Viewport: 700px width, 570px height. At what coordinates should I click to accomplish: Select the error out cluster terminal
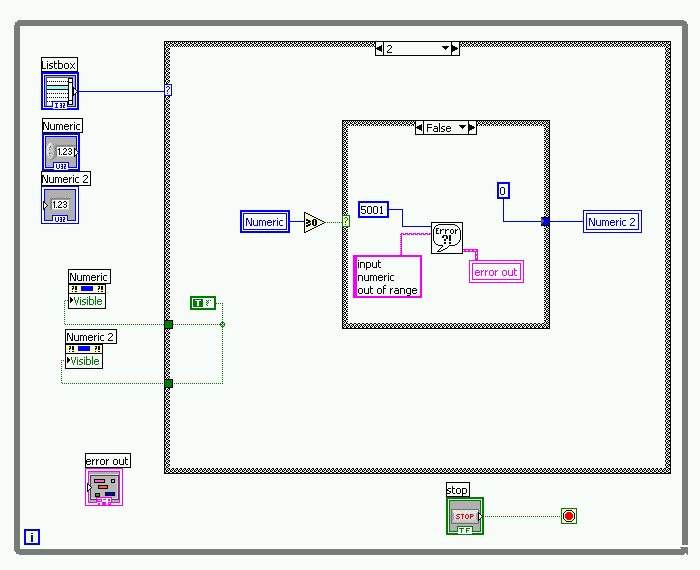pos(104,487)
